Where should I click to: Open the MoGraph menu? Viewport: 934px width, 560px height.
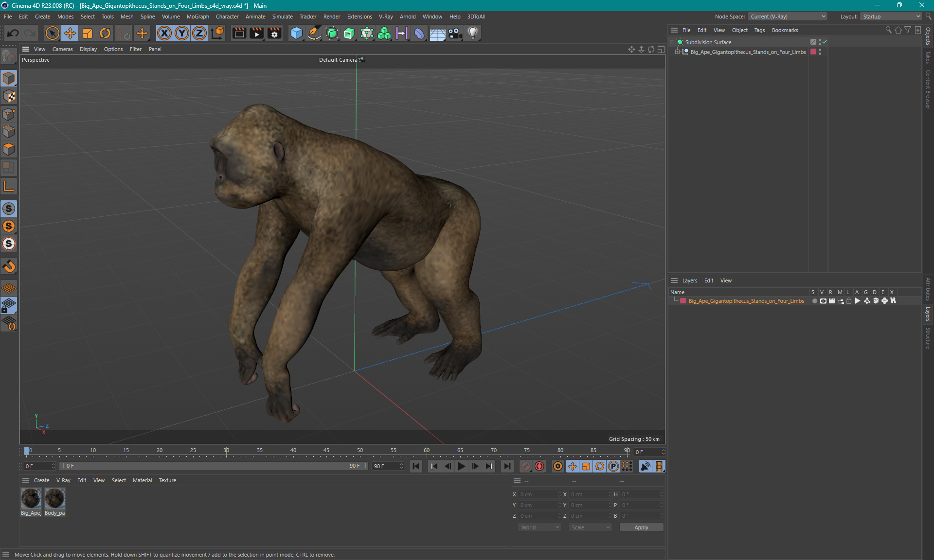click(198, 17)
